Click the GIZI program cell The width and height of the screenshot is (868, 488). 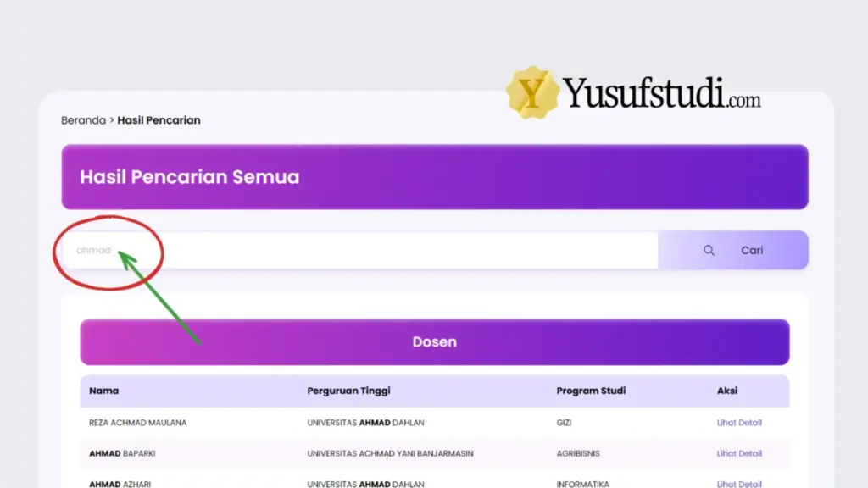click(x=564, y=423)
